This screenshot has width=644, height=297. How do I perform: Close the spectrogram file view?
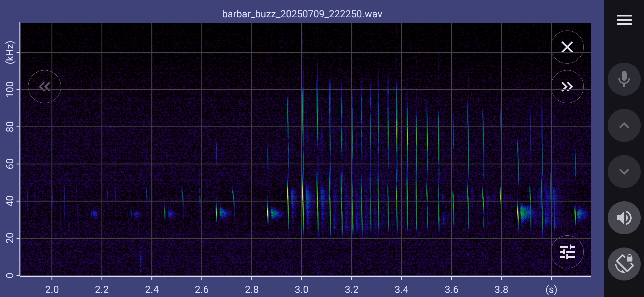click(x=567, y=47)
